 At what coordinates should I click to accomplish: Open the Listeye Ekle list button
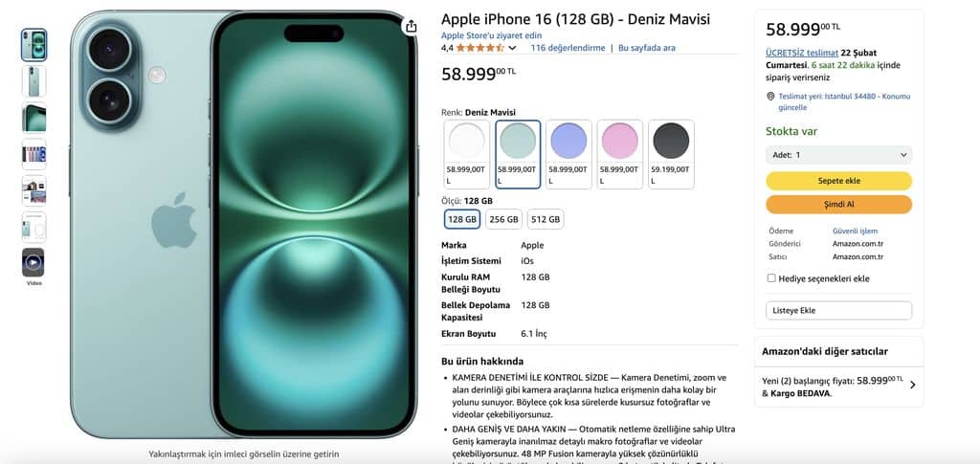click(838, 310)
